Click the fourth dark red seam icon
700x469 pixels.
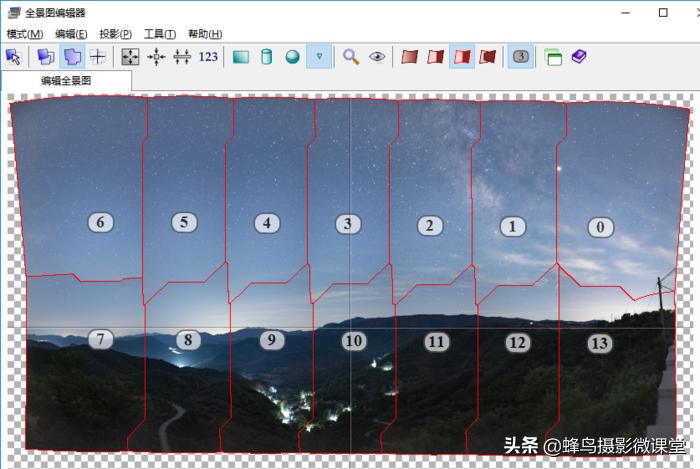(488, 57)
